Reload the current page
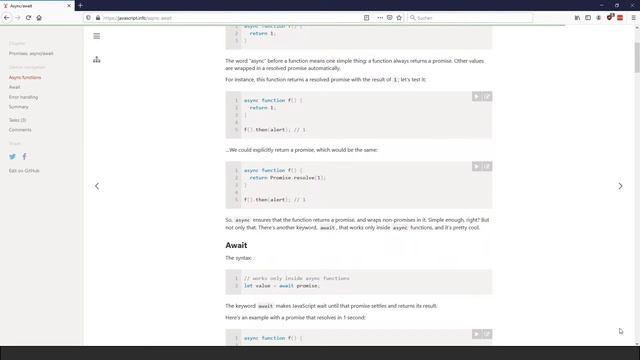This screenshot has height=360, width=640. point(28,18)
